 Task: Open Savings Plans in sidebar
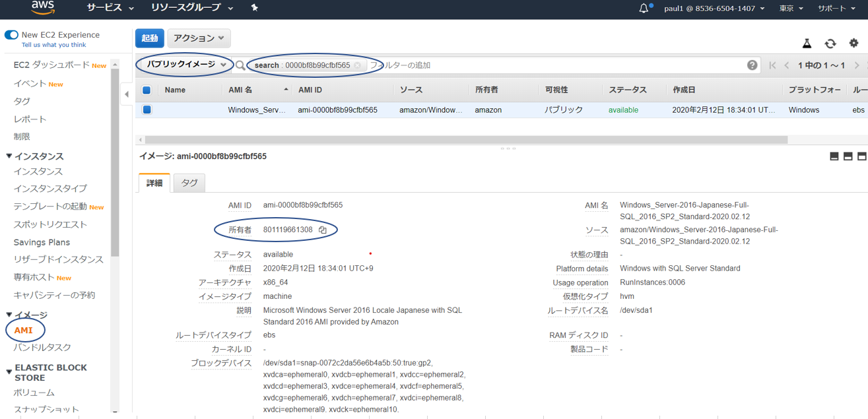click(42, 242)
